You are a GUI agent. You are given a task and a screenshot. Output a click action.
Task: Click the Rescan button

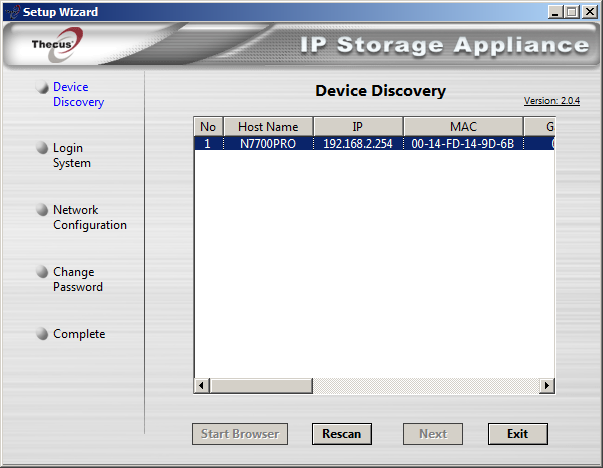point(341,434)
